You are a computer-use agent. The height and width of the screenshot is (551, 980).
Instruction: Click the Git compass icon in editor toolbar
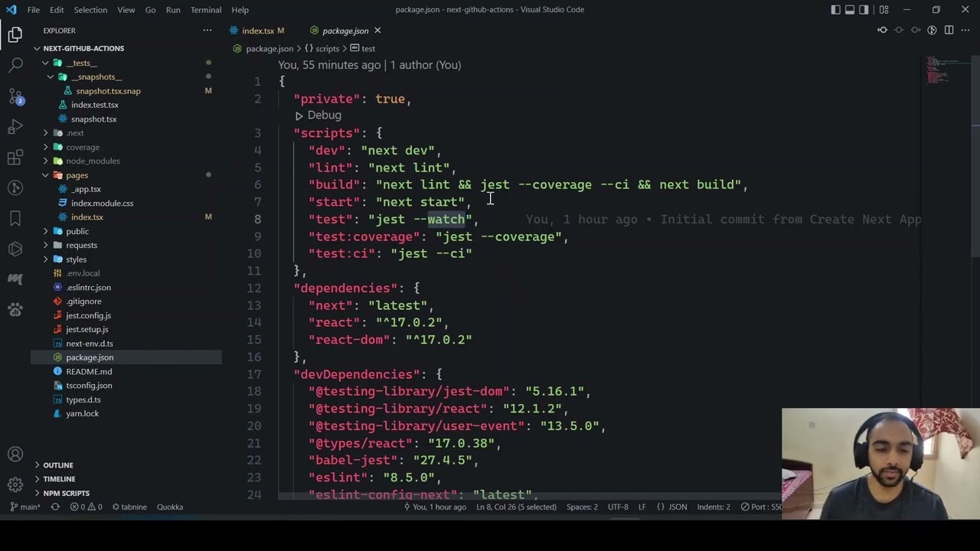point(932,31)
